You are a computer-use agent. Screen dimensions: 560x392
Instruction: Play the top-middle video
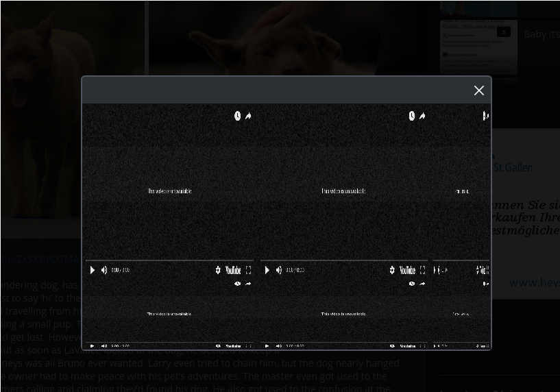pyautogui.click(x=267, y=271)
